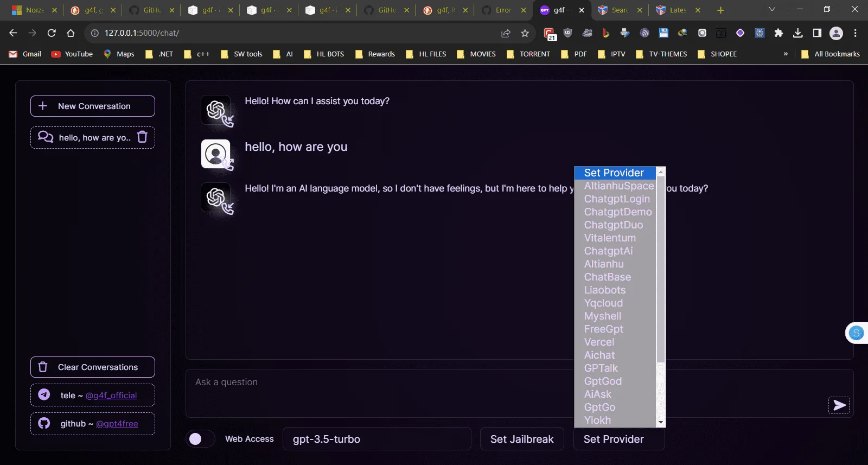Bookmark this tab with the star icon
The width and height of the screenshot is (868, 465).
tap(525, 33)
